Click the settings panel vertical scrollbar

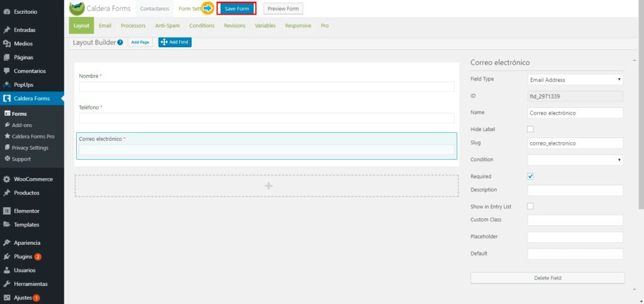[640, 132]
